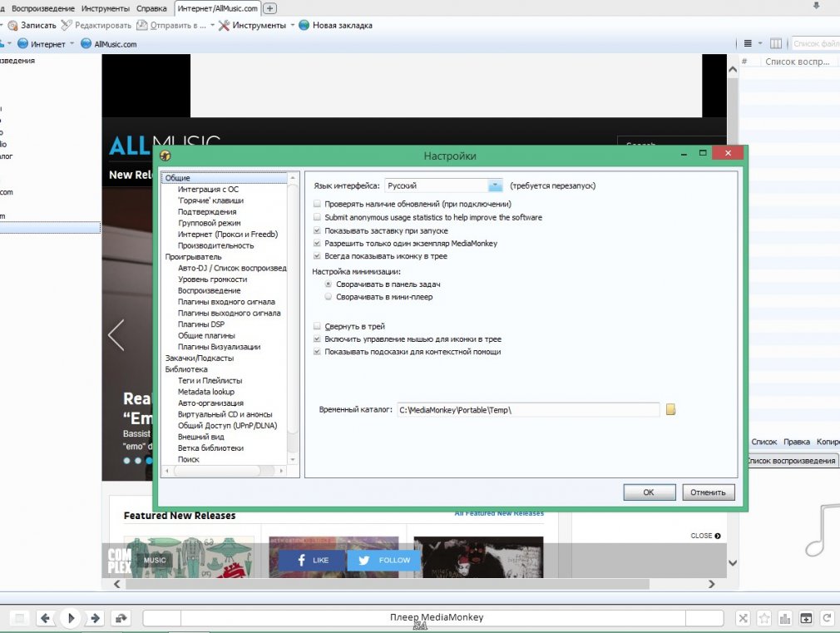Open the Инструменты toolbar dropdown arrow
Viewport: 840px width, 633px height.
click(x=293, y=25)
